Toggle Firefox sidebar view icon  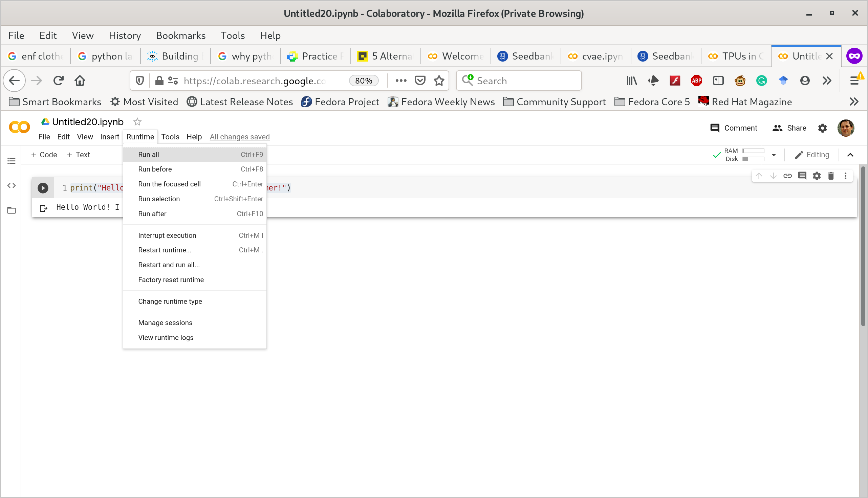coord(718,81)
